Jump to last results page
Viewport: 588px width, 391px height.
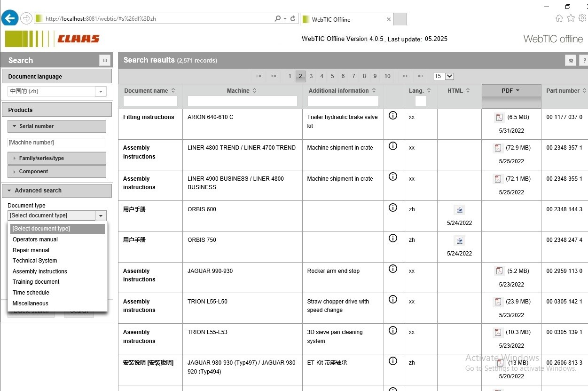click(420, 76)
